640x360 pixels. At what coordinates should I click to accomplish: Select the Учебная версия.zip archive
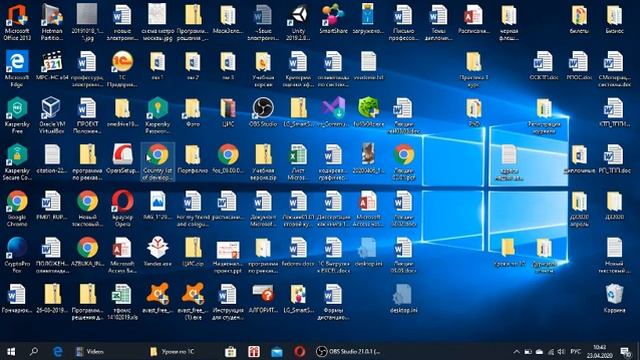tap(263, 162)
